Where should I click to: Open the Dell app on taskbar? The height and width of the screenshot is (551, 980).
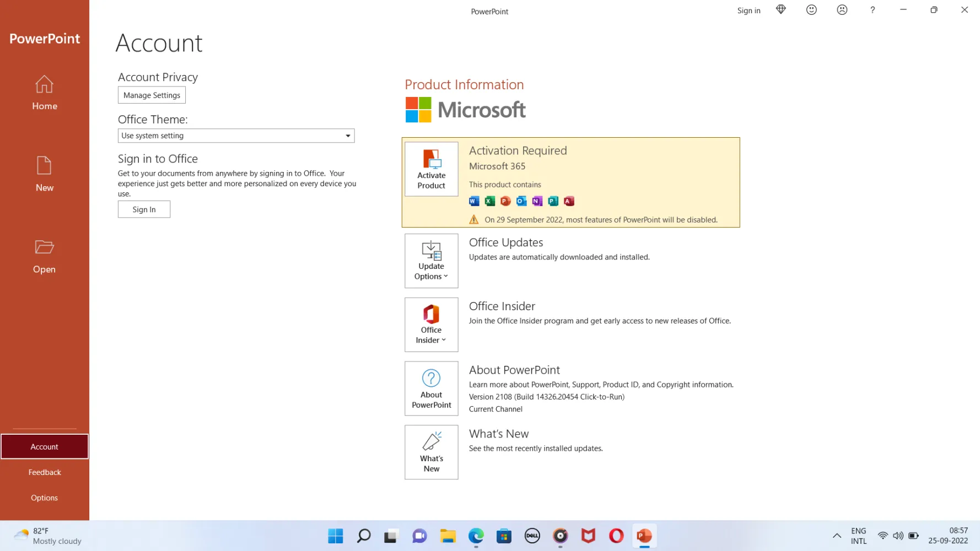click(532, 536)
